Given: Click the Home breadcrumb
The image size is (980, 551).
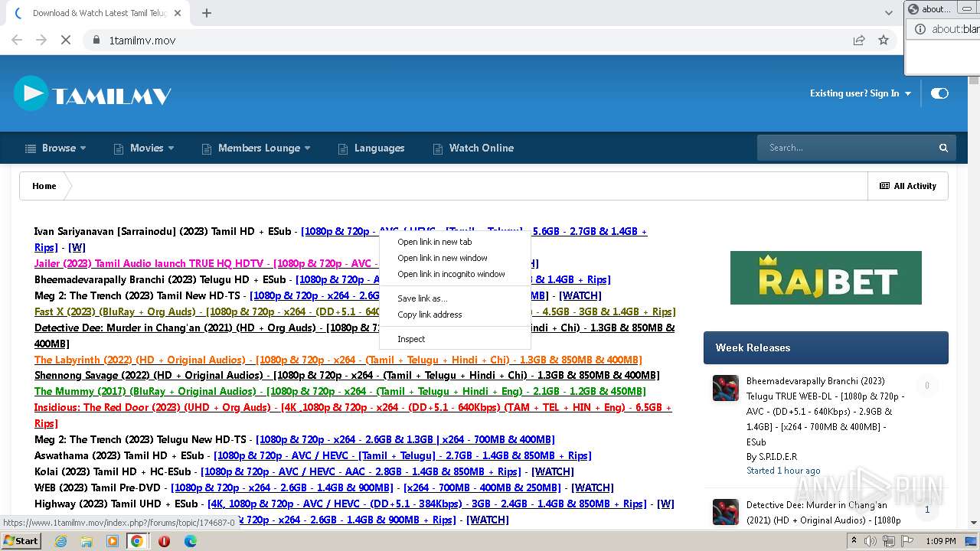Looking at the screenshot, I should pos(44,186).
